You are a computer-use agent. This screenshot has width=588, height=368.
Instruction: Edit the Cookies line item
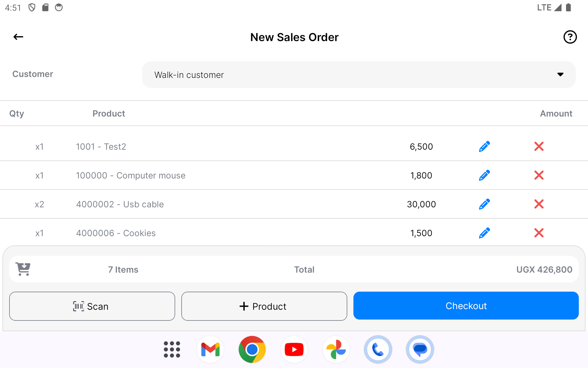click(484, 233)
